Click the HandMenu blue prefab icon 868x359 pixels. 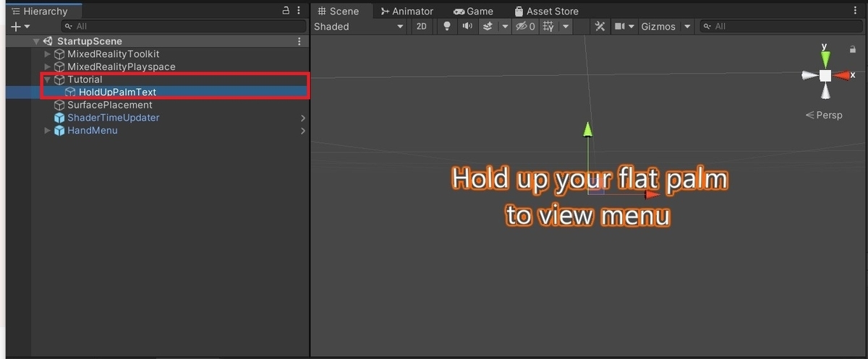59,131
